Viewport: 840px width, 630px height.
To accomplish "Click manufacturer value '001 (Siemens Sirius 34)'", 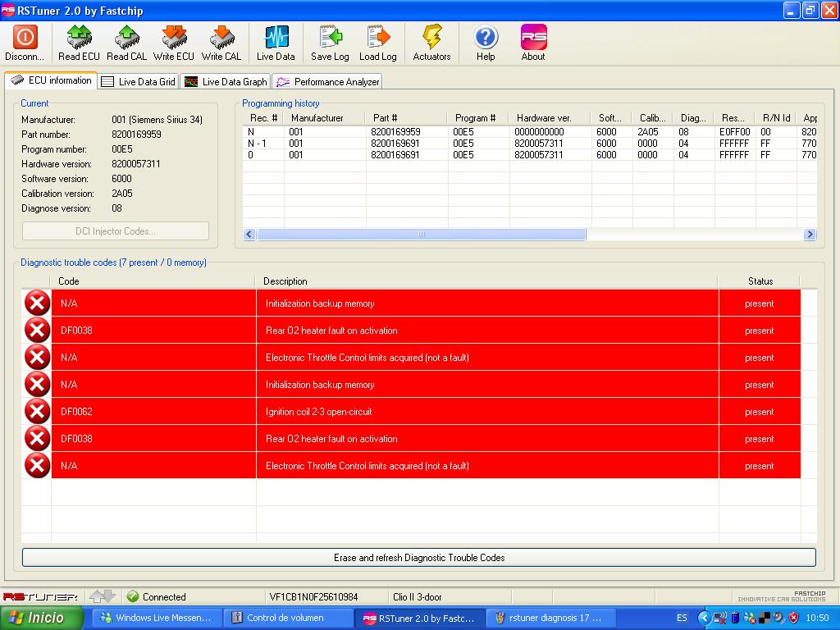I will coord(157,120).
